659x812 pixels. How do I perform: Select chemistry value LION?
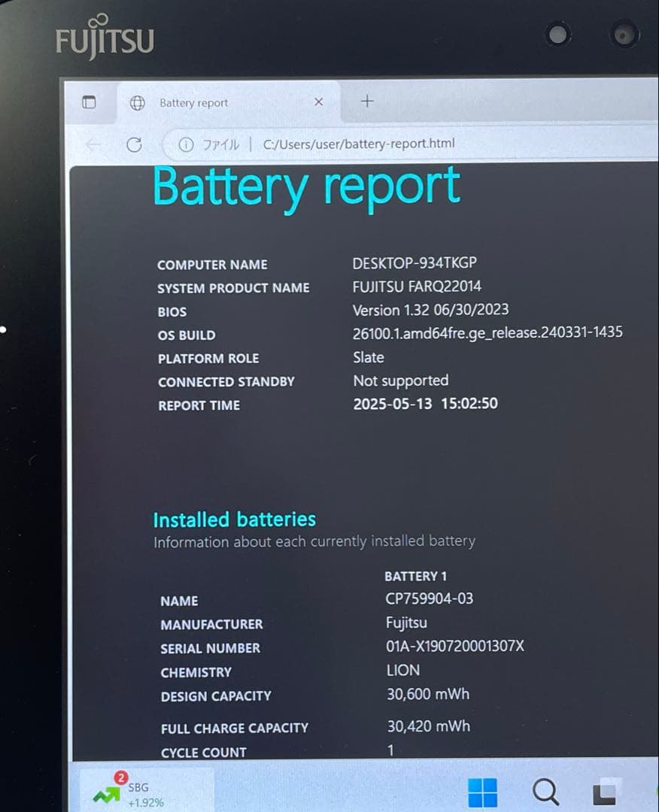coord(402,670)
